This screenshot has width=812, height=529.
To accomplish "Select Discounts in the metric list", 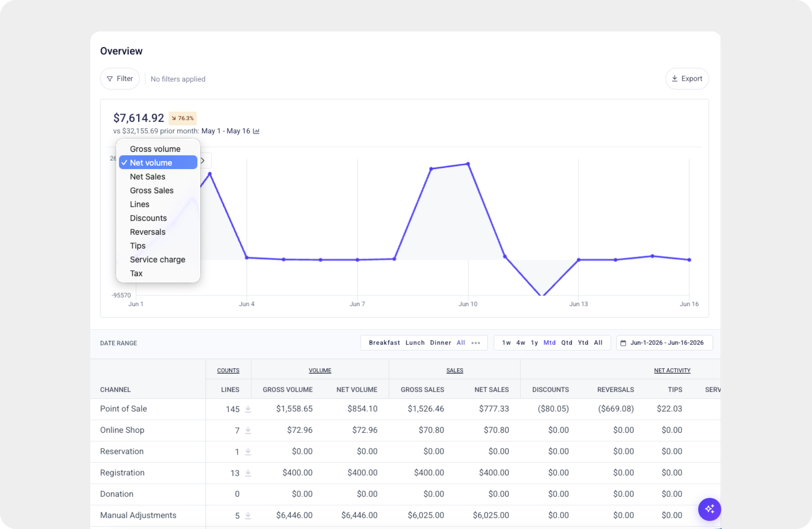I will click(x=158, y=218).
